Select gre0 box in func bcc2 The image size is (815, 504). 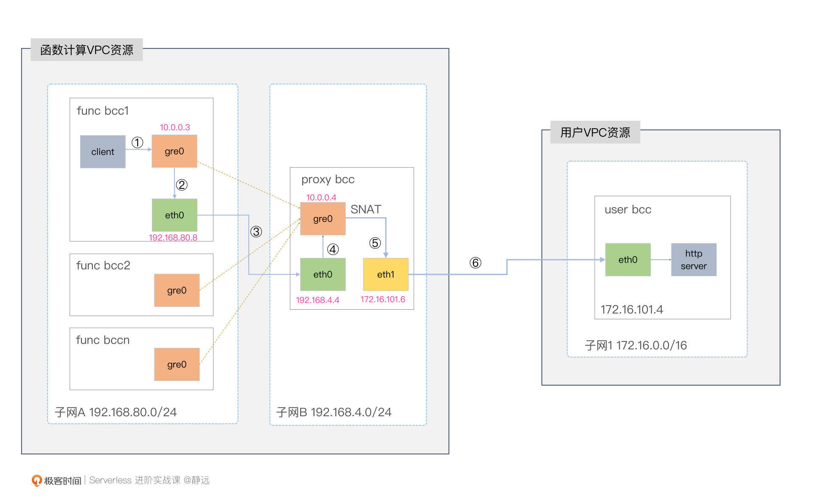click(x=177, y=290)
